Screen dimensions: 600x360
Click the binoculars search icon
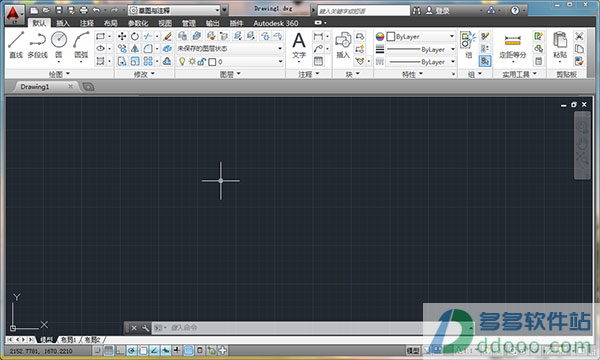[416, 10]
